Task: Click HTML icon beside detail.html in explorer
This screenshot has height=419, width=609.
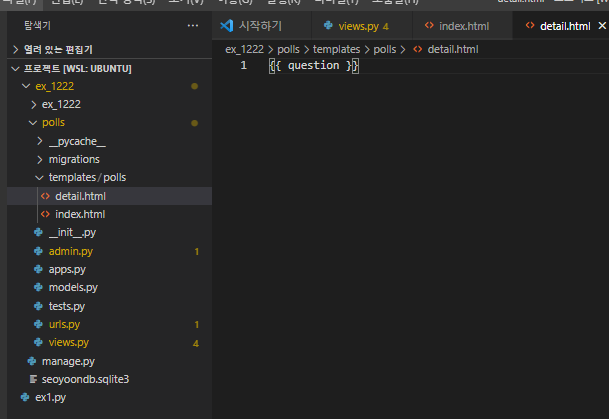Action: (x=45, y=196)
